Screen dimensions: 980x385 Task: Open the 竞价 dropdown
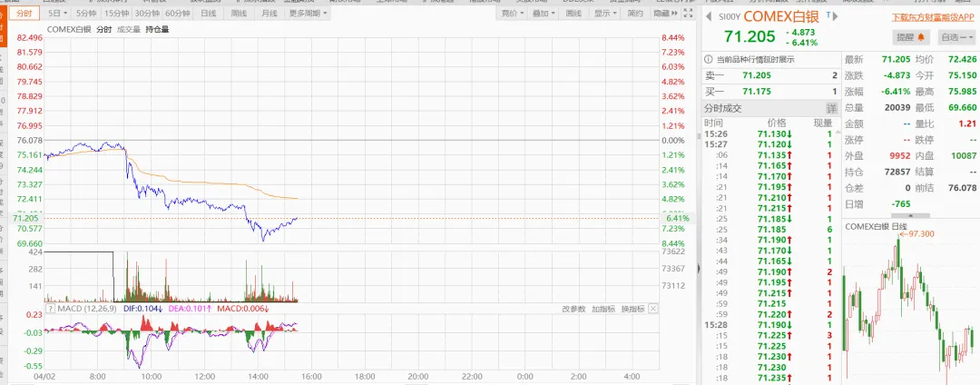pos(513,13)
